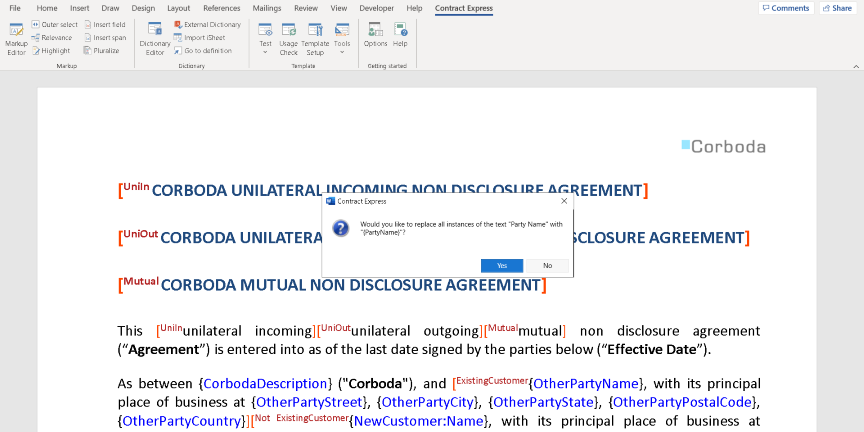
Task: Click the CORBODA MUTUAL NON DISCLOSURE AGREEMENT heading
Action: 350,285
